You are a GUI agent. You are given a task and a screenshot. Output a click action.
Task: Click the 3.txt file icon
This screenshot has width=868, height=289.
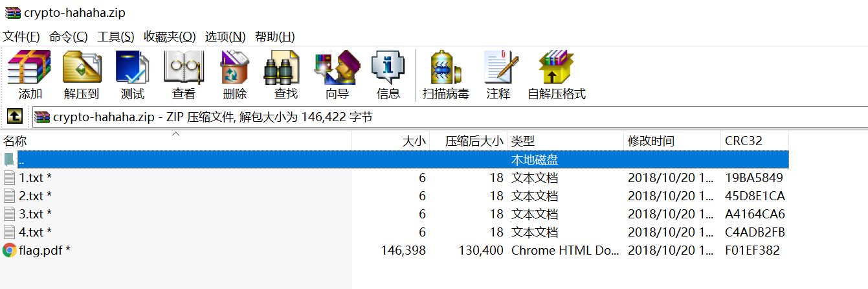[x=9, y=214]
